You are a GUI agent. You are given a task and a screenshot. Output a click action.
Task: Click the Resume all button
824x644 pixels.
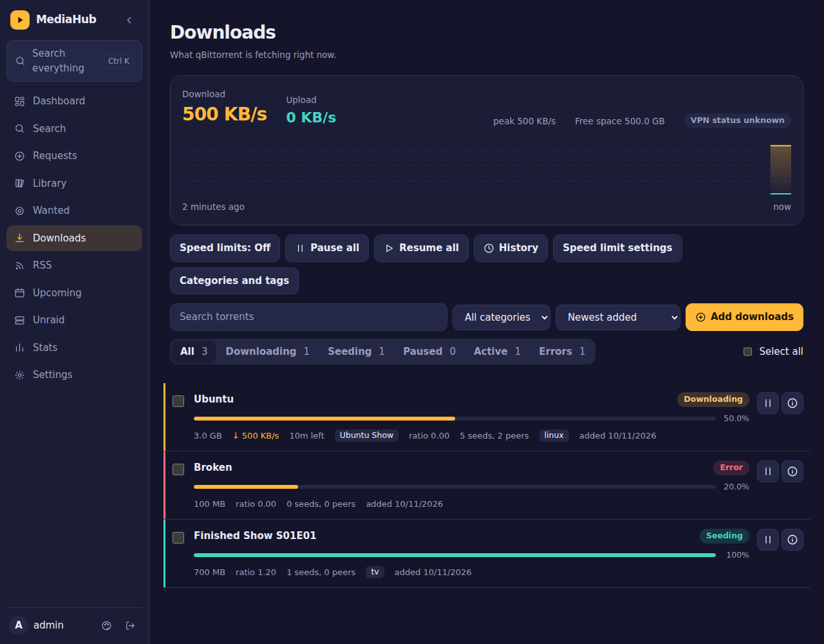(x=421, y=248)
